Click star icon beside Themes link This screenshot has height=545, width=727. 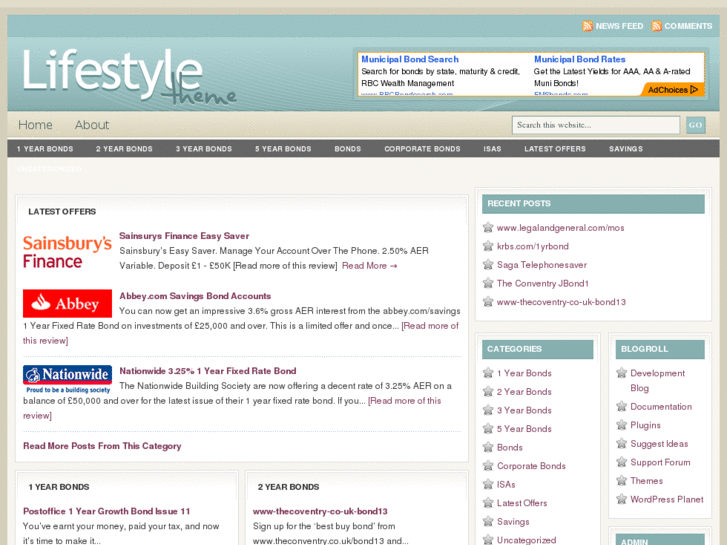621,481
